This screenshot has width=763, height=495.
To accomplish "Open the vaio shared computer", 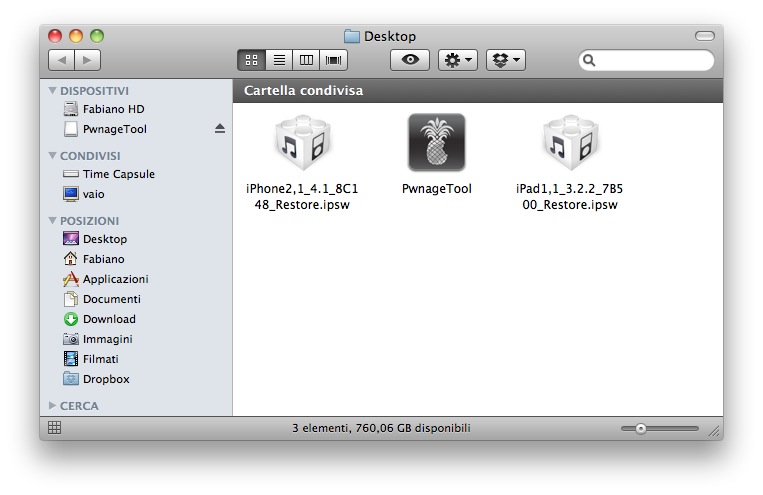I will 84,194.
